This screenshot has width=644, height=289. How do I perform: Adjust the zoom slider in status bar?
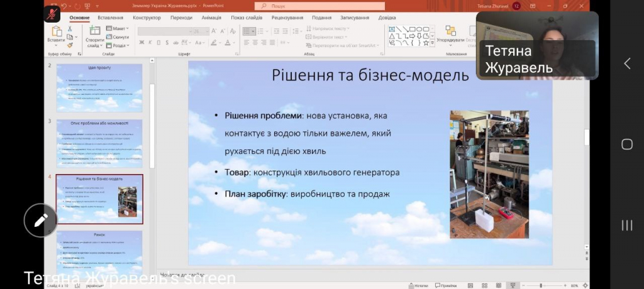coord(541,285)
